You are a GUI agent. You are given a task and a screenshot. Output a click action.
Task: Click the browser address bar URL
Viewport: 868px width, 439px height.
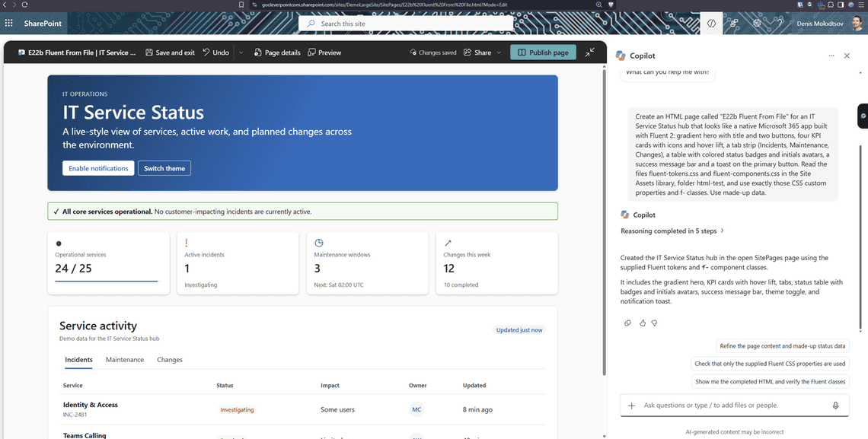385,5
